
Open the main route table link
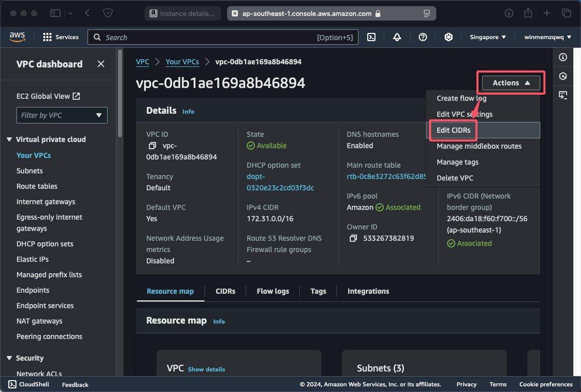pos(386,176)
